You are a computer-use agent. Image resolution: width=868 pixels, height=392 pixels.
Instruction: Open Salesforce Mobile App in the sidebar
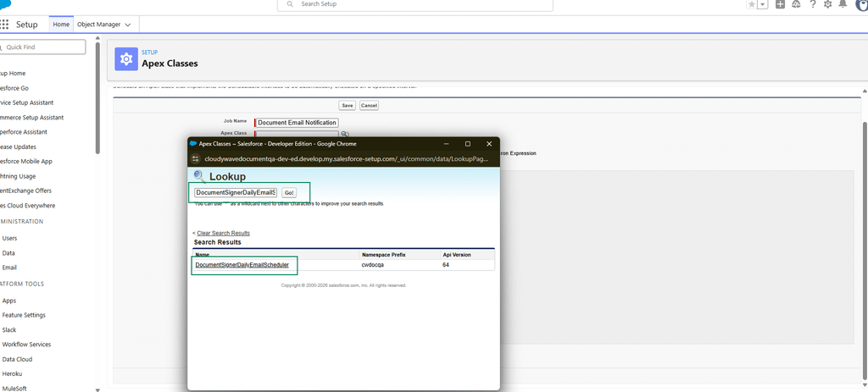(26, 162)
